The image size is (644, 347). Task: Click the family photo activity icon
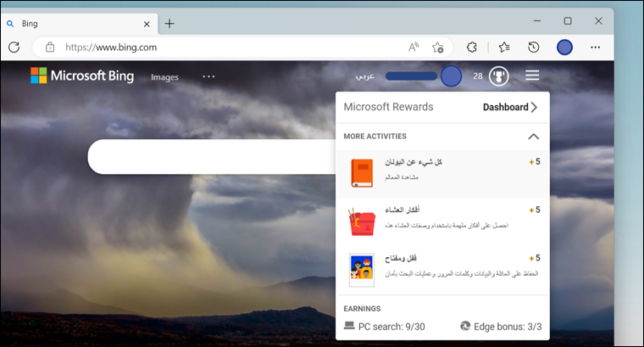[362, 270]
